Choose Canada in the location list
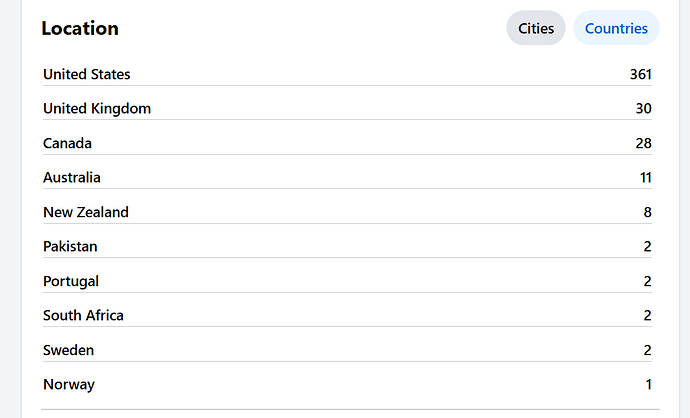The width and height of the screenshot is (690, 418). tap(67, 143)
